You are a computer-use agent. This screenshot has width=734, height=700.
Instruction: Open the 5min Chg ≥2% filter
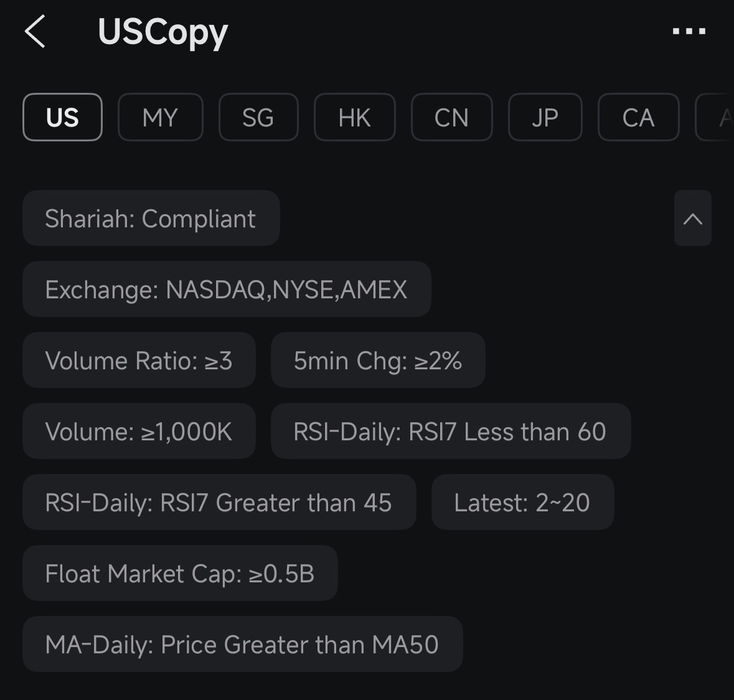pyautogui.click(x=378, y=360)
